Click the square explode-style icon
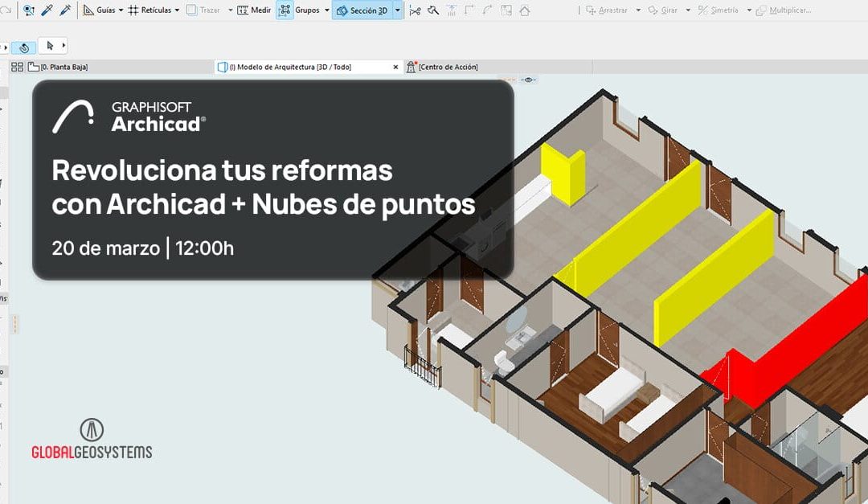The image size is (868, 504). click(x=506, y=10)
